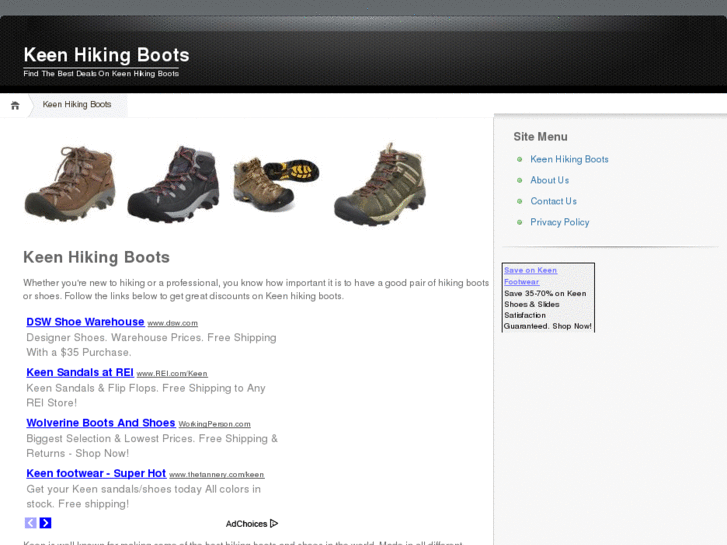
Task: Click Keen footwear - Super Hot link
Action: coord(96,474)
